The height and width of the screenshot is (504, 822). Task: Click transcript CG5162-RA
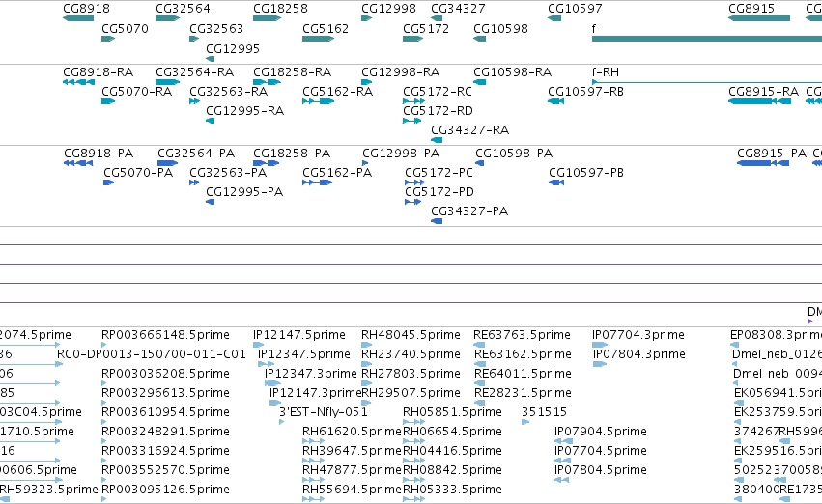(338, 92)
